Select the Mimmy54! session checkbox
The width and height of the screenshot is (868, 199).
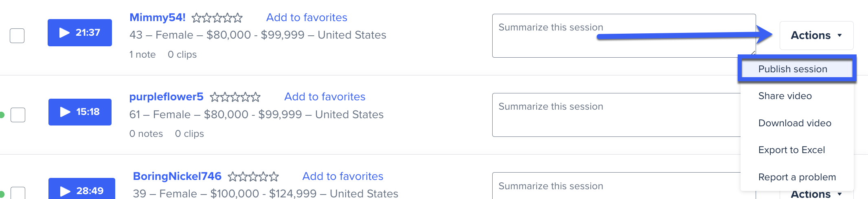tap(17, 36)
